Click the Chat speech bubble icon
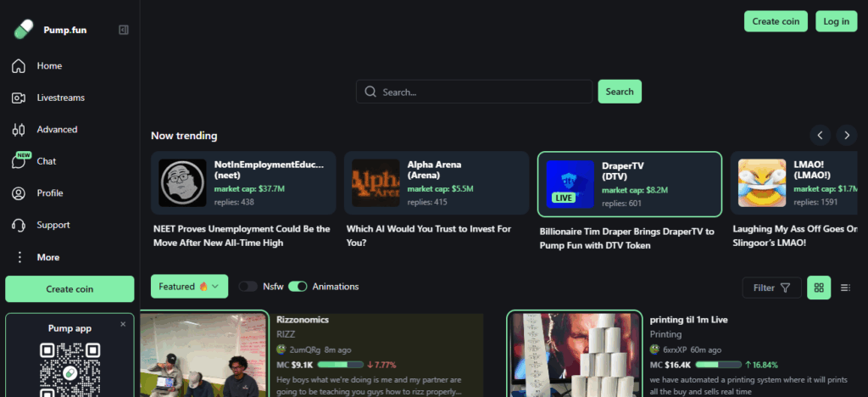868x397 pixels. point(19,162)
